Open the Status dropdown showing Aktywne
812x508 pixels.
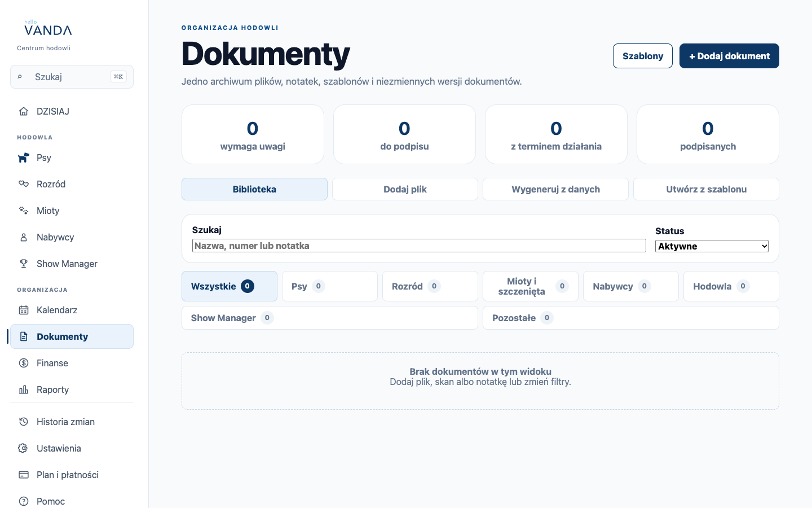click(712, 246)
